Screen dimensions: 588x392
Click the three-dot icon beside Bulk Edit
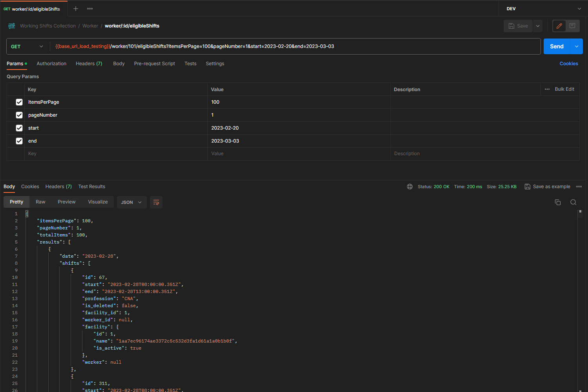547,89
